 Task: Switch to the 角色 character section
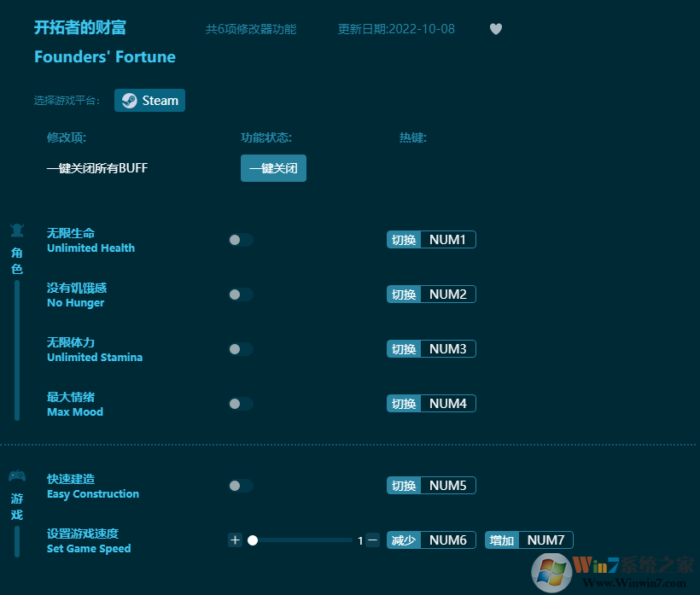[x=17, y=260]
